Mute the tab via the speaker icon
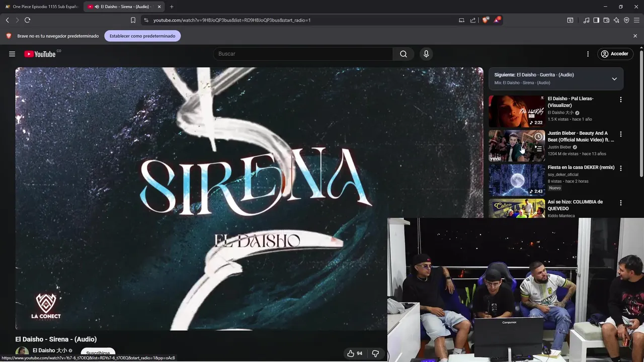 (97, 7)
